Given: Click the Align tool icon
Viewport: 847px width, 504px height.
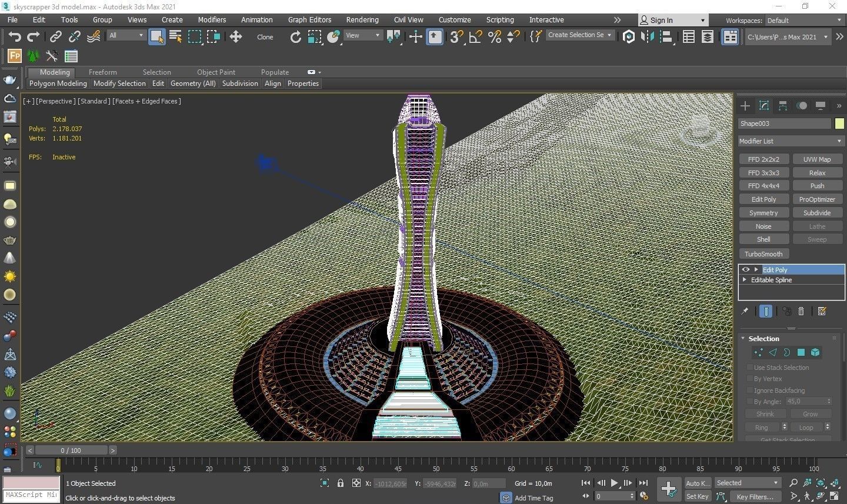Looking at the screenshot, I should coord(666,37).
